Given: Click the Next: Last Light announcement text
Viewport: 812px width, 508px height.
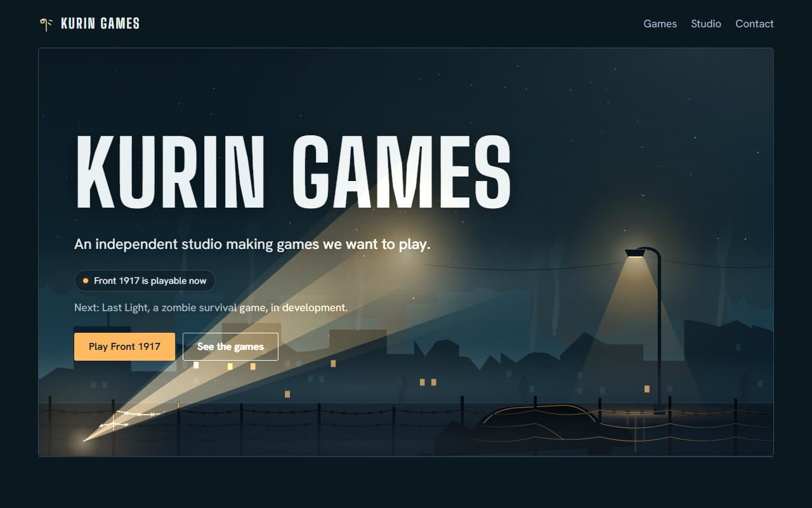Looking at the screenshot, I should (211, 308).
